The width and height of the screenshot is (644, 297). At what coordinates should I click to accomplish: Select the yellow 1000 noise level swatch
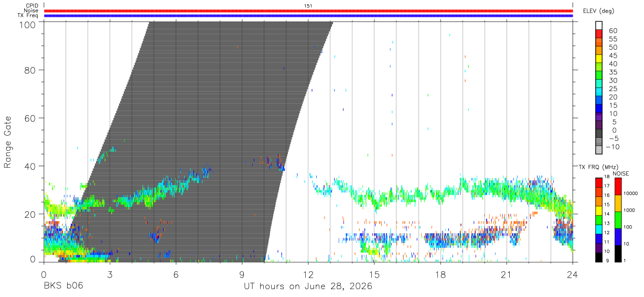[618, 203]
